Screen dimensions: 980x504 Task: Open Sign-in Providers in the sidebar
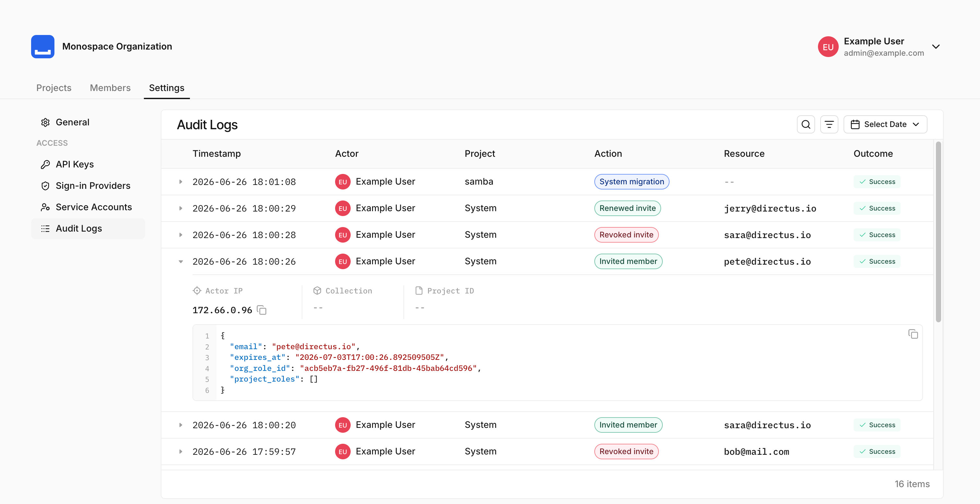pyautogui.click(x=88, y=186)
